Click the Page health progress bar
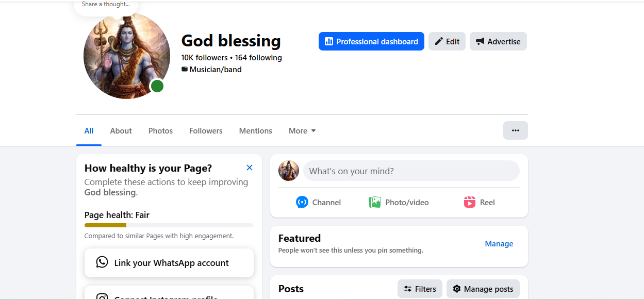644x300 pixels. point(169,225)
